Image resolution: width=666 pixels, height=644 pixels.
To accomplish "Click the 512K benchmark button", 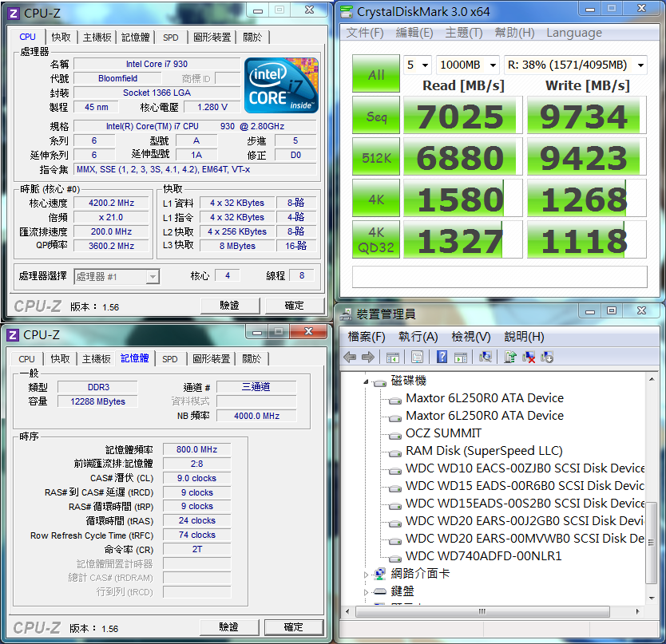I will [376, 156].
